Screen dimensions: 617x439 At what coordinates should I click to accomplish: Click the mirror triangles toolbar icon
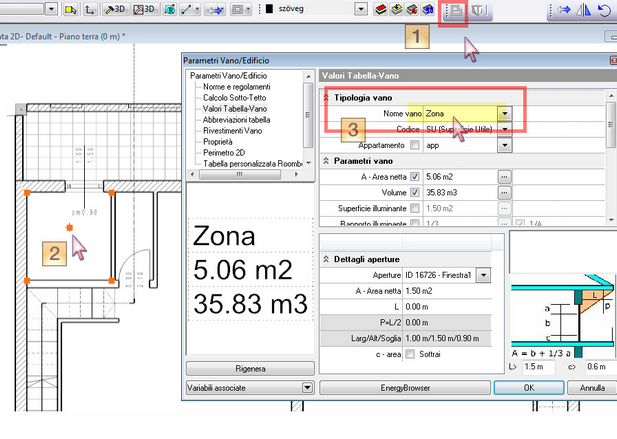[584, 9]
